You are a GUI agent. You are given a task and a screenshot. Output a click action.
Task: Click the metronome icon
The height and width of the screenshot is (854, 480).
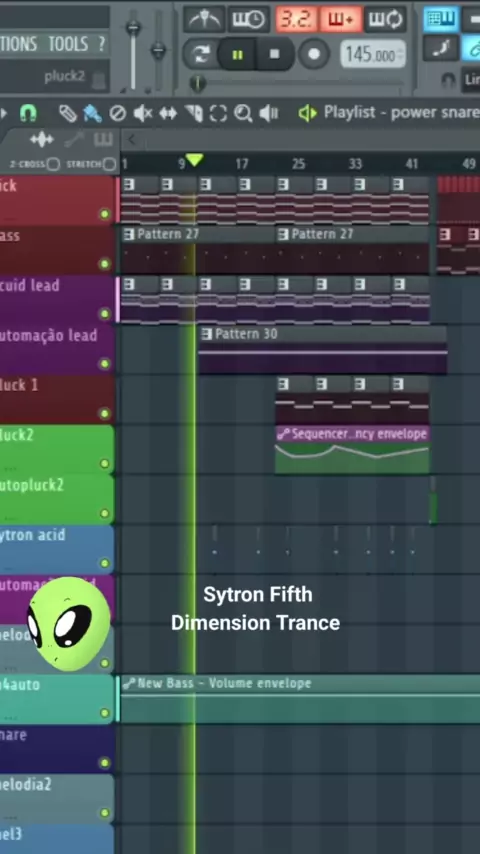click(204, 20)
